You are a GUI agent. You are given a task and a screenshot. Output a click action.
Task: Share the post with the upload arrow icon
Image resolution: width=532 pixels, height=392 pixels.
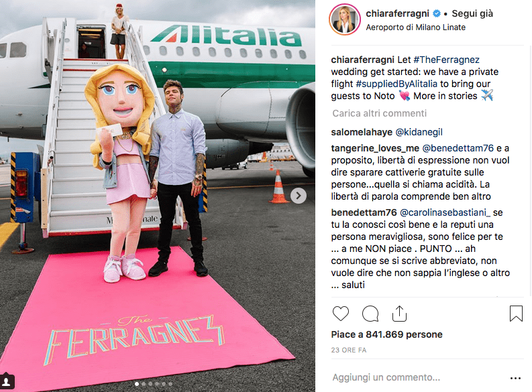pyautogui.click(x=399, y=314)
